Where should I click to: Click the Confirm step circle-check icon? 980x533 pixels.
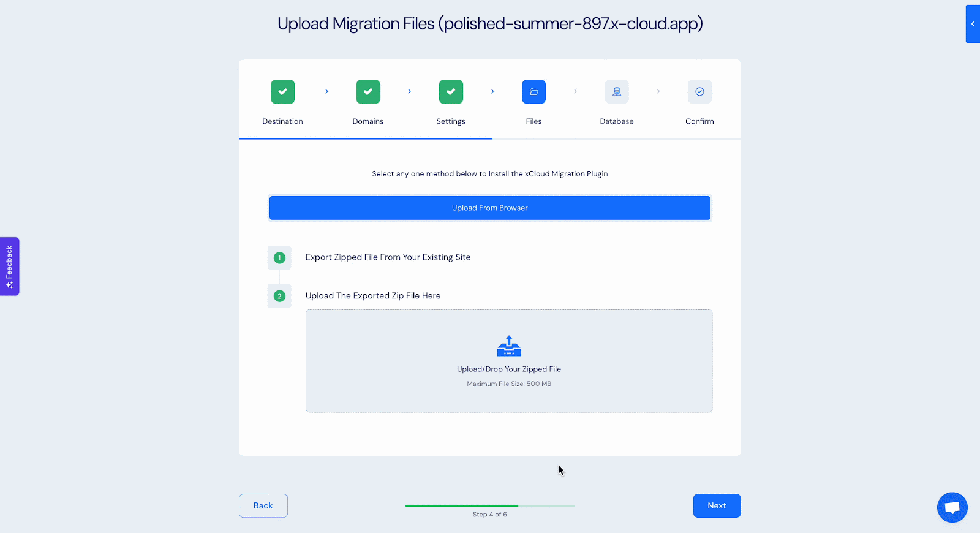(699, 92)
